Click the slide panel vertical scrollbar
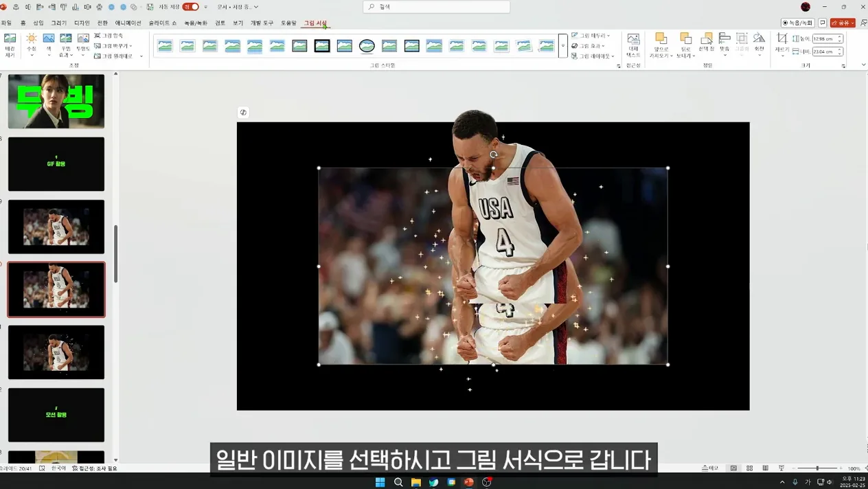 [115, 254]
